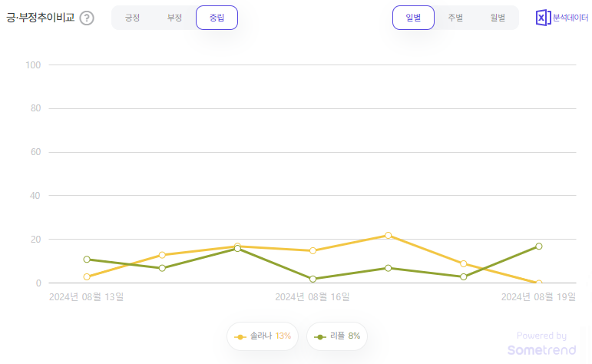
Task: Click the 솔라나 peak data point at 22
Action: (x=388, y=235)
